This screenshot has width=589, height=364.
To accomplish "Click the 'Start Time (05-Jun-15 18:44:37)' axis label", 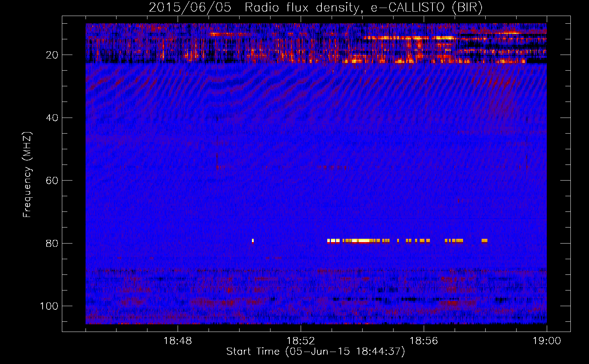I will point(316,352).
